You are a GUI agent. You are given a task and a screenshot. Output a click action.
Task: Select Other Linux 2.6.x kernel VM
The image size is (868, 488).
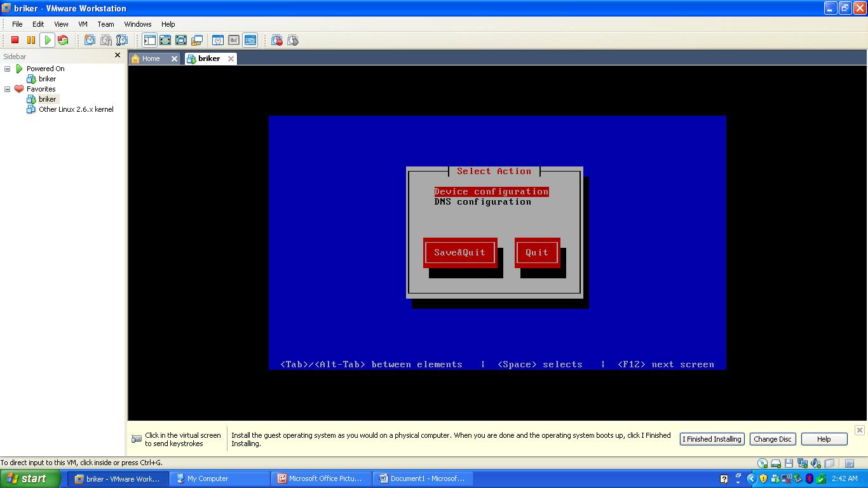click(76, 109)
